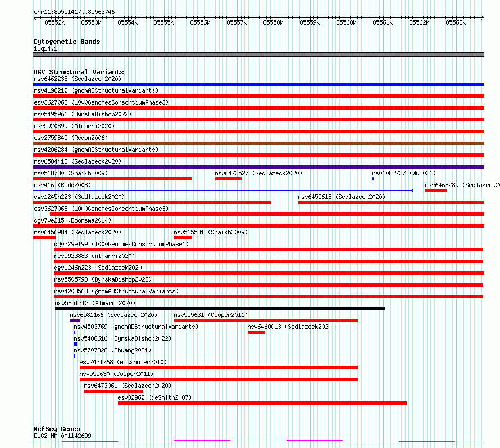Click nsv5851312 (Almarri2020) label

click(x=95, y=303)
